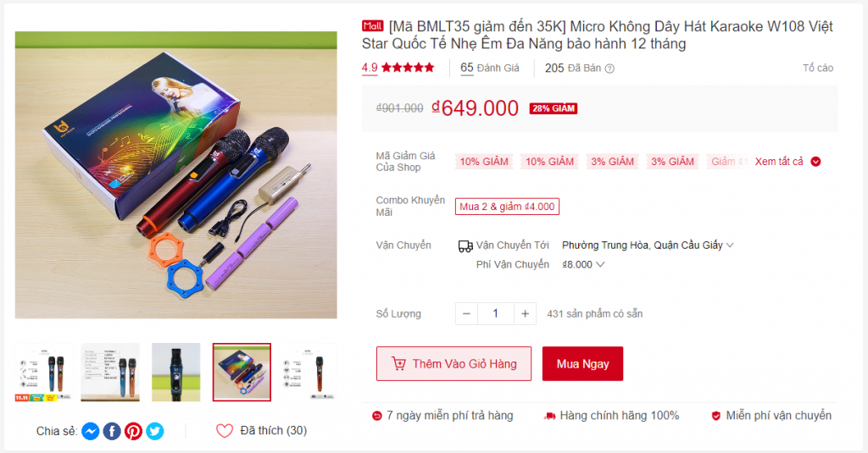Click the shipping truck icon
This screenshot has width=868, height=453.
[465, 246]
